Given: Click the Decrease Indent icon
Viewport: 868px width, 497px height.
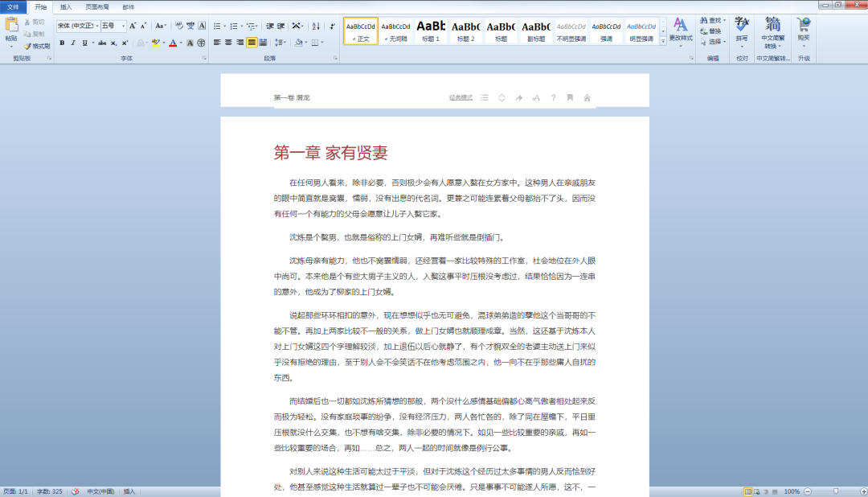Looking at the screenshot, I should (x=270, y=26).
